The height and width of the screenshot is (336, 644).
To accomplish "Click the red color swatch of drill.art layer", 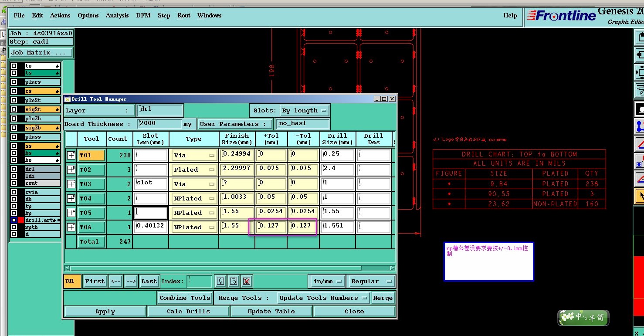I will pos(21,220).
